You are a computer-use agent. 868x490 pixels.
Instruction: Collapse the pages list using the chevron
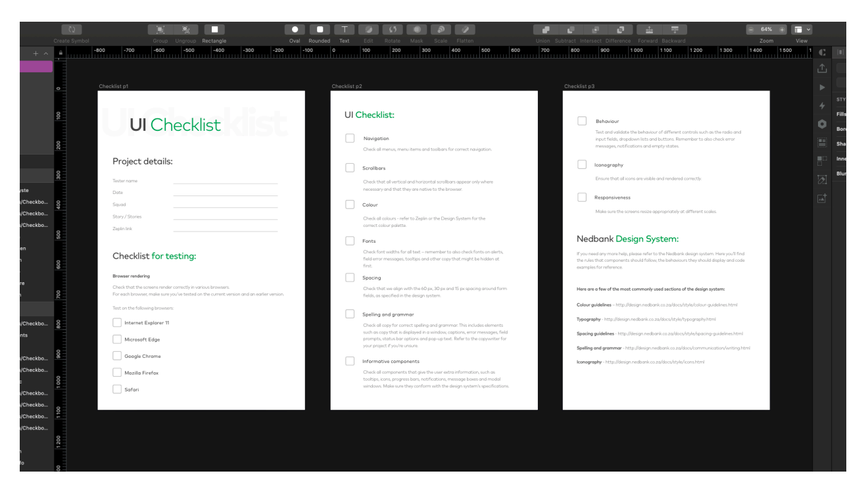(x=46, y=53)
